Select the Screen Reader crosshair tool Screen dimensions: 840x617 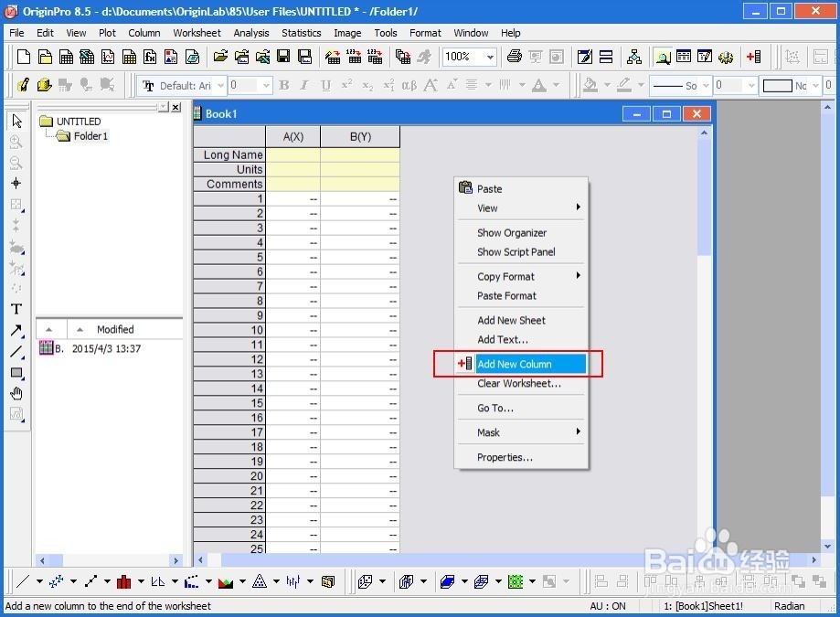click(x=16, y=183)
